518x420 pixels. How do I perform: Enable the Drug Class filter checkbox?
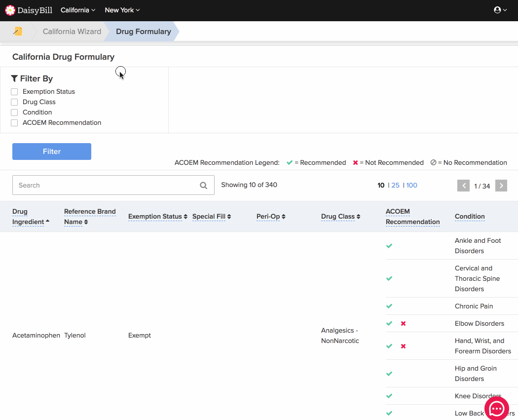click(14, 102)
